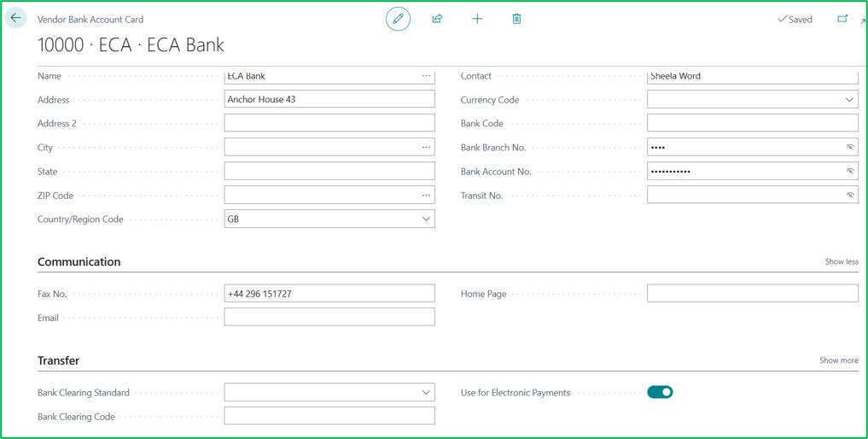The height and width of the screenshot is (439, 868).
Task: Click the Currency Code label
Action: click(x=490, y=100)
